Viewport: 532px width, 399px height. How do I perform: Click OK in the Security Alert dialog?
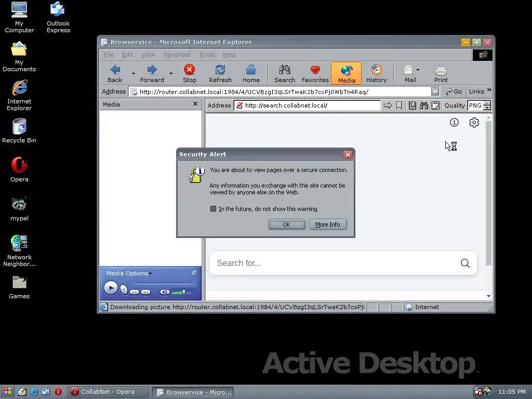point(287,224)
